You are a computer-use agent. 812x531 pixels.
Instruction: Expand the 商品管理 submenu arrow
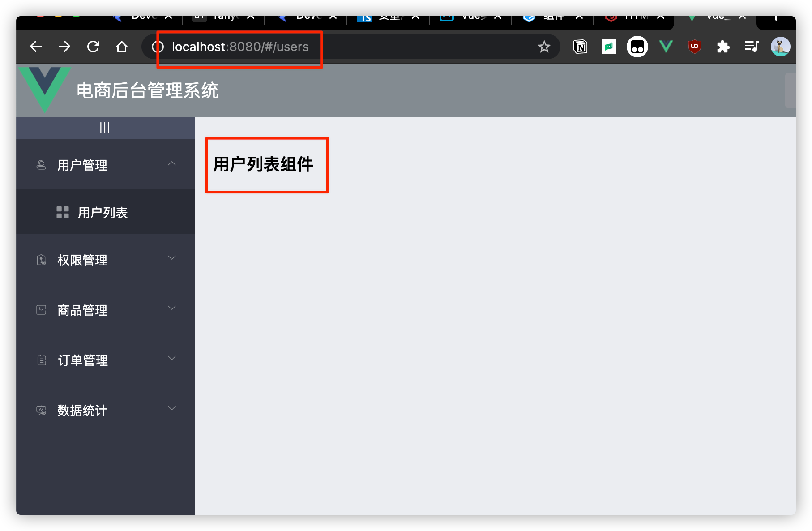click(x=172, y=308)
